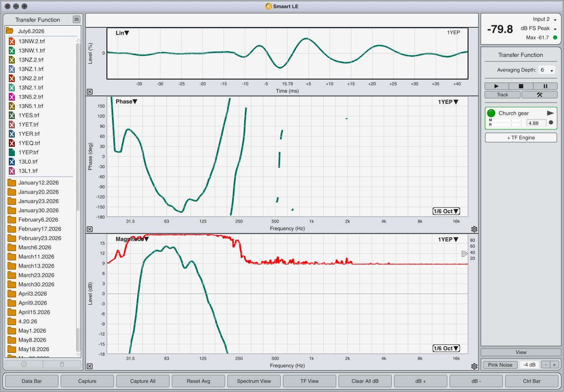Pause measurement with the pause button
This screenshot has width=564, height=392.
point(545,86)
